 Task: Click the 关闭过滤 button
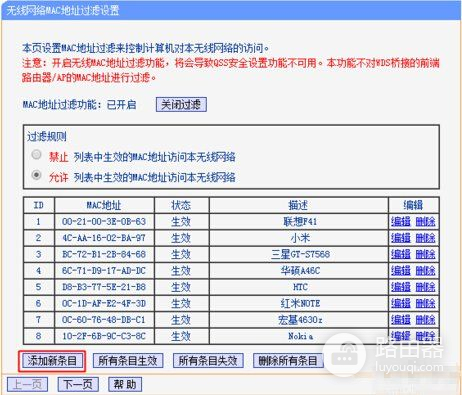coord(181,105)
